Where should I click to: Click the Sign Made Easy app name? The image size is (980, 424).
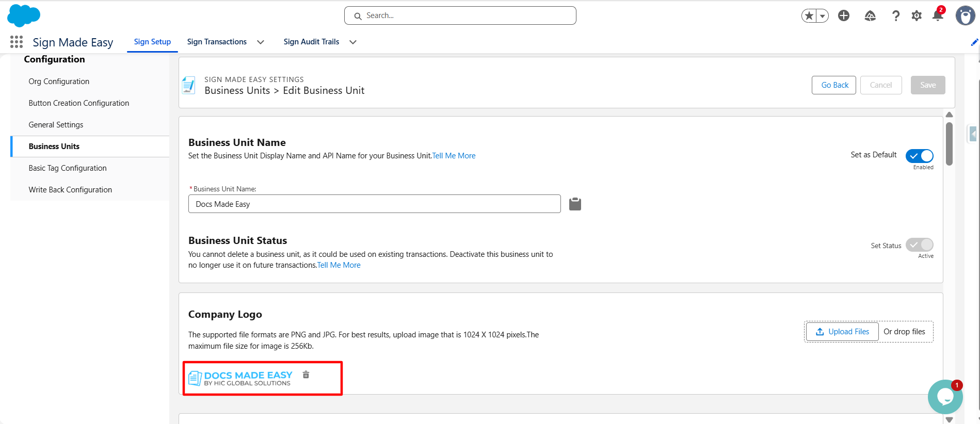(73, 42)
